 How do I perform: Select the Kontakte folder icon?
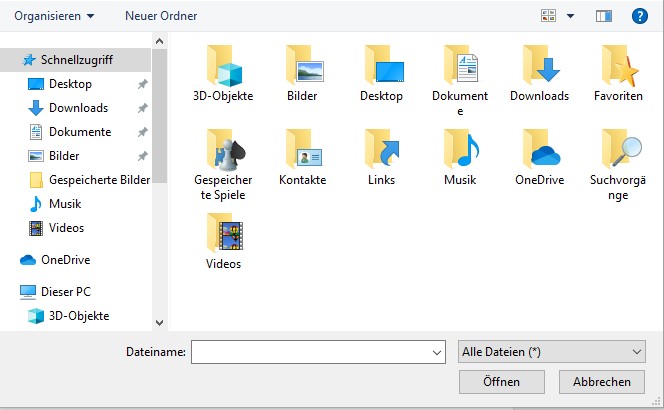pos(303,149)
